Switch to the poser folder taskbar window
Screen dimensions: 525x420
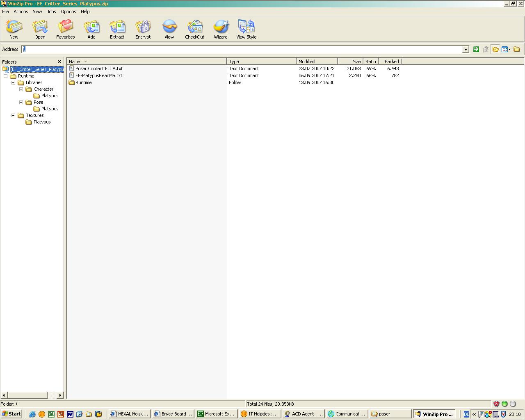click(390, 414)
